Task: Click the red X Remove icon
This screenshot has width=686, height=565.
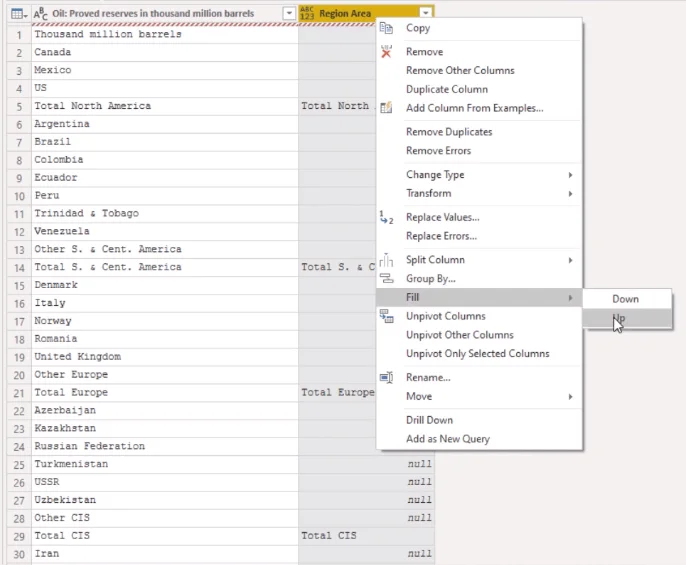Action: [386, 52]
